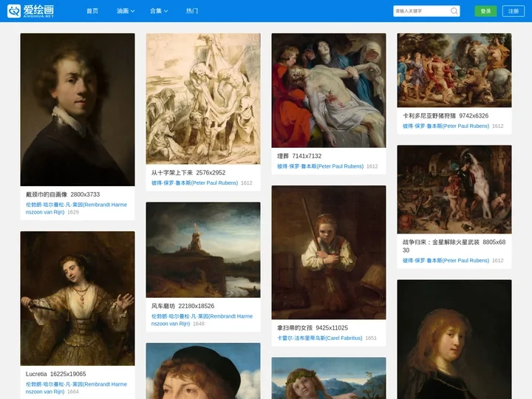Image resolution: width=532 pixels, height=399 pixels.
Task: Click the title text 战争归来：金星解除火星武装
Action: pos(440,242)
